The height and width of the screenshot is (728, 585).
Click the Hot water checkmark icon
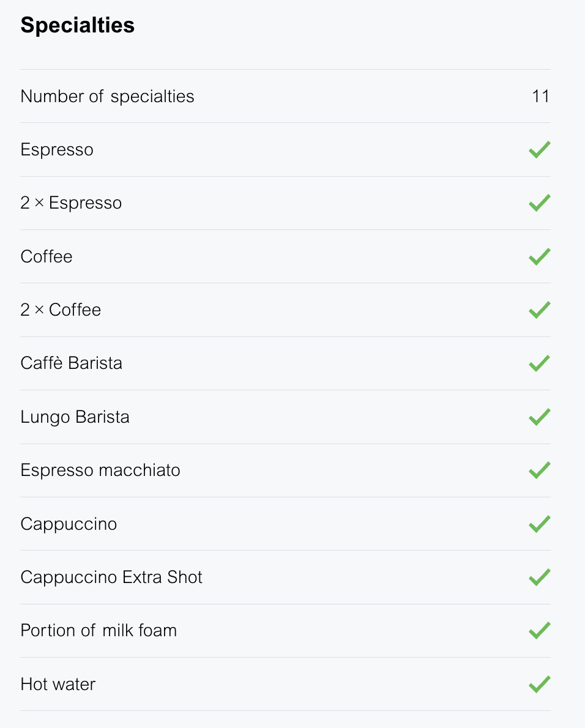[539, 684]
